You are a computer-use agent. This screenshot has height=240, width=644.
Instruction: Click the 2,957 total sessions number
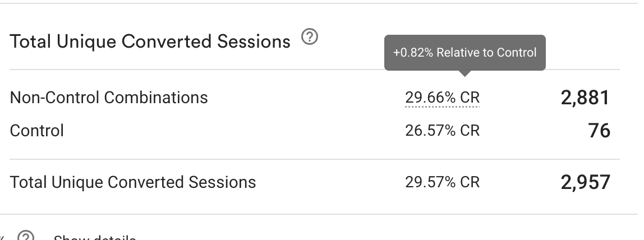[586, 183]
